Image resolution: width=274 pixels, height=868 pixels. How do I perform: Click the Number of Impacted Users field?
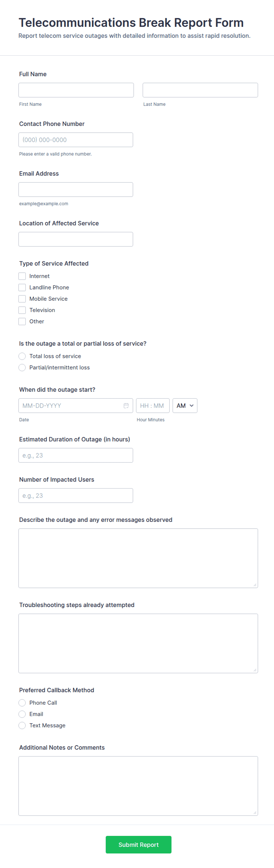pos(76,496)
